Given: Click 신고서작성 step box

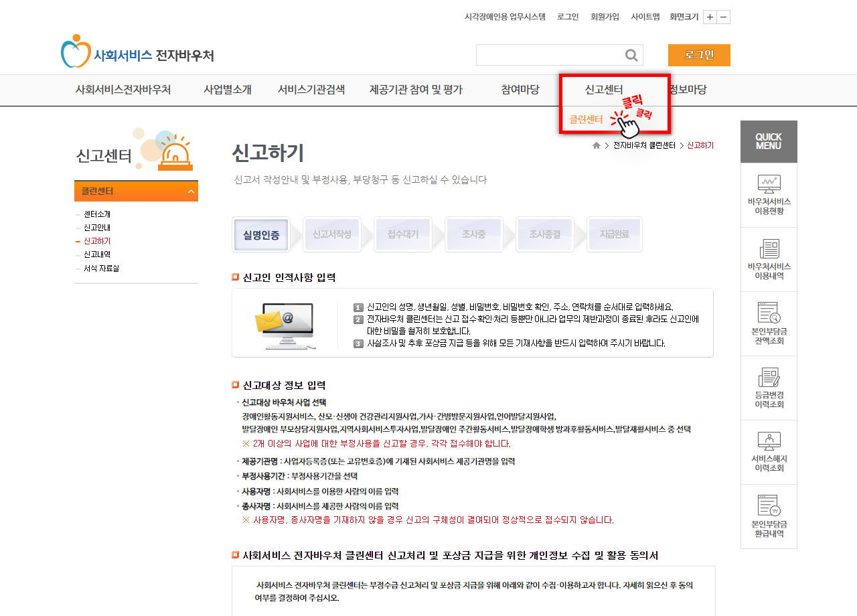Looking at the screenshot, I should [331, 234].
